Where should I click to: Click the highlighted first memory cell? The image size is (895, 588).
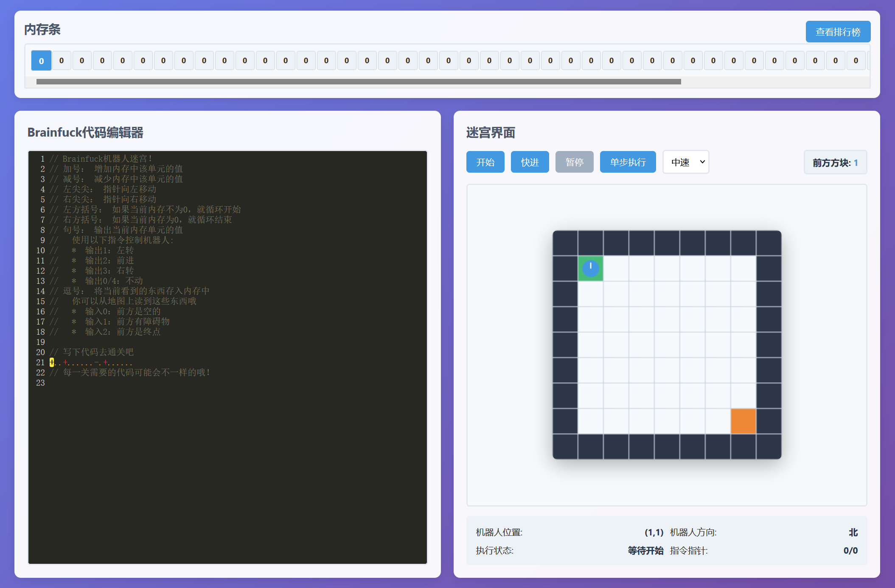pos(41,61)
